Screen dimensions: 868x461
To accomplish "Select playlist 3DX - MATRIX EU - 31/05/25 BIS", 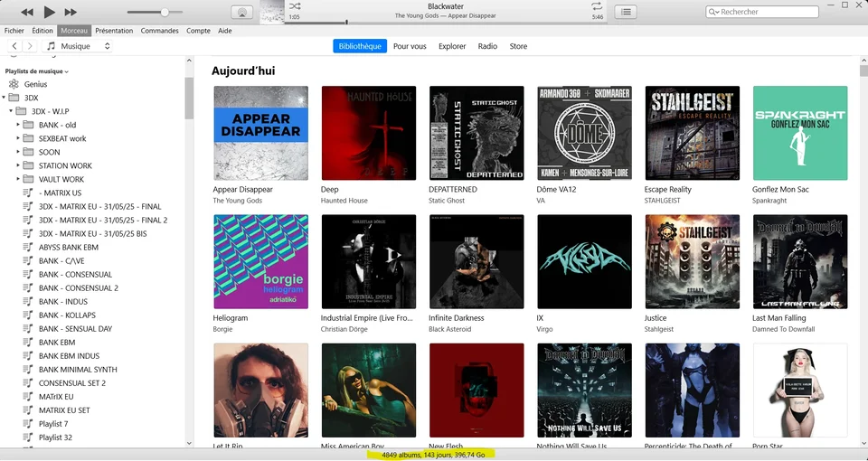I will click(93, 233).
